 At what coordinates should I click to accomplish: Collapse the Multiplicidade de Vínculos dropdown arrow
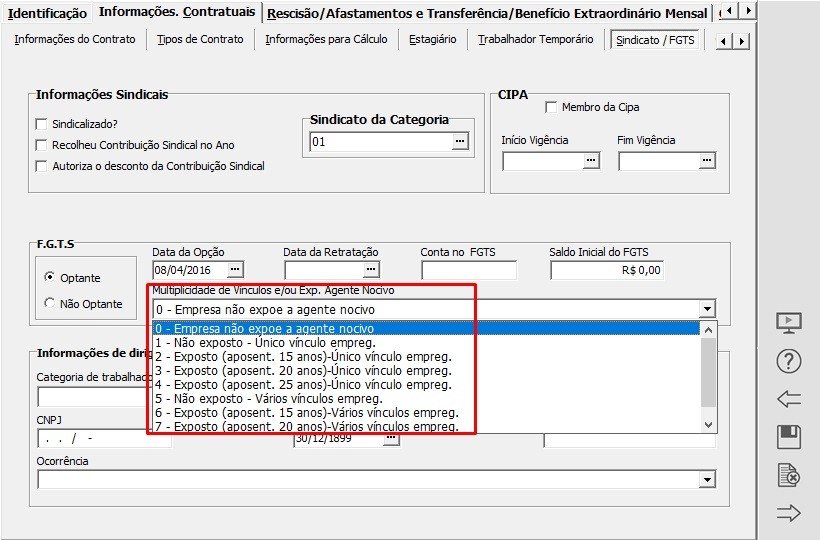[707, 309]
